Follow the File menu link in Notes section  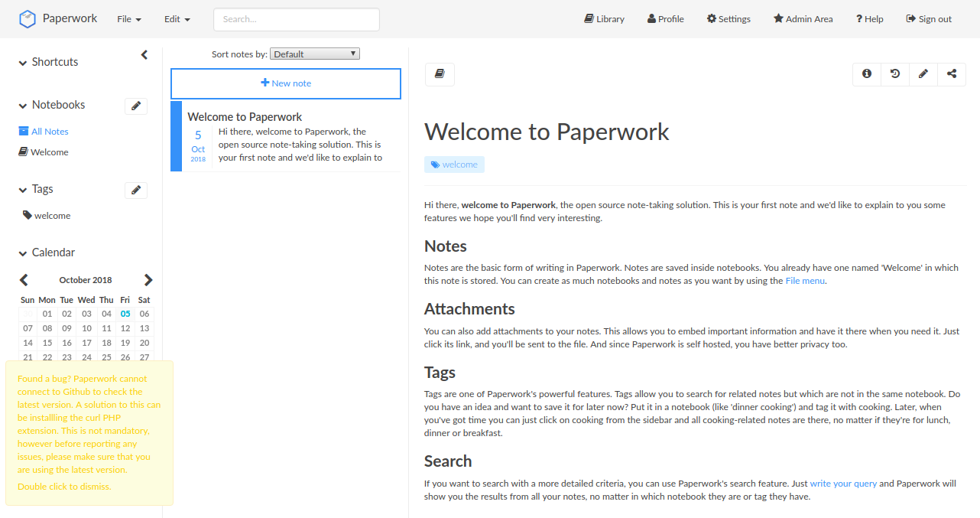click(x=805, y=281)
